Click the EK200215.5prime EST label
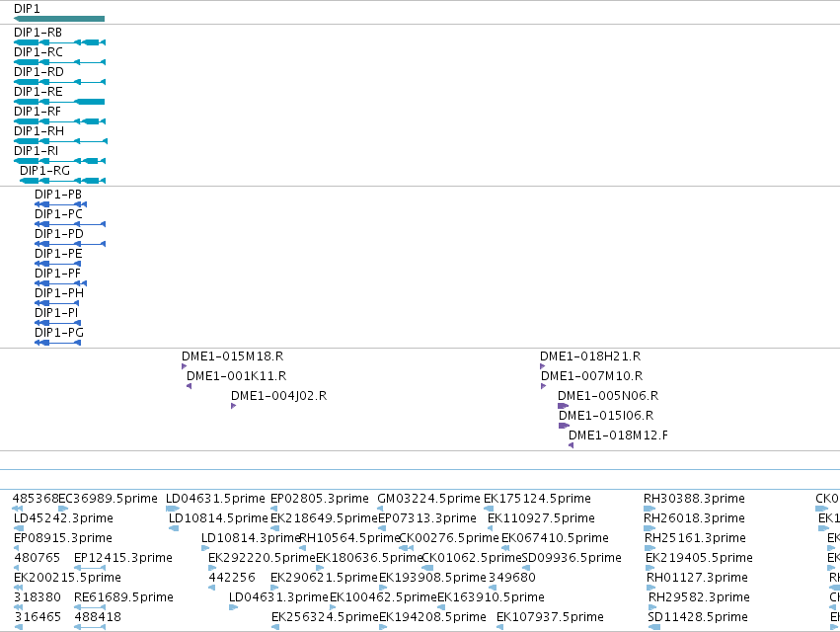This screenshot has height=632, width=840. click(x=67, y=578)
